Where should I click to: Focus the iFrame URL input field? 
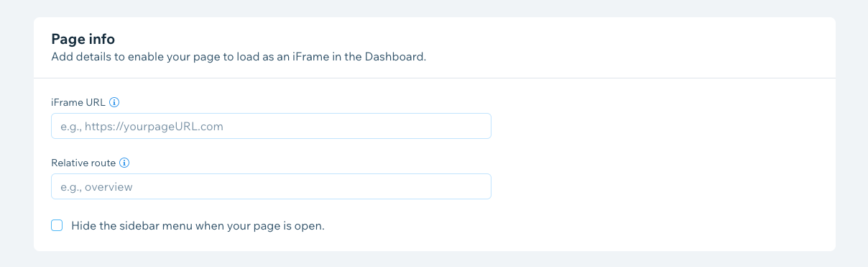coord(271,126)
